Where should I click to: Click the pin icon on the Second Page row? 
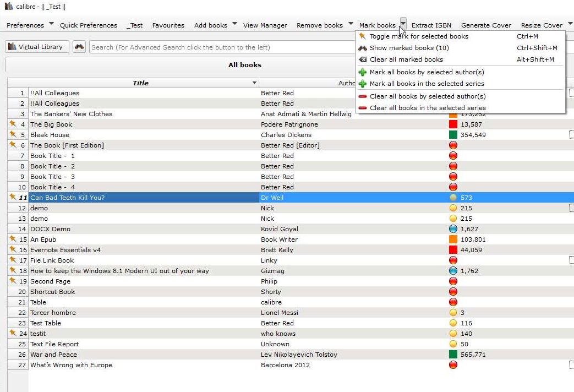pyautogui.click(x=13, y=281)
